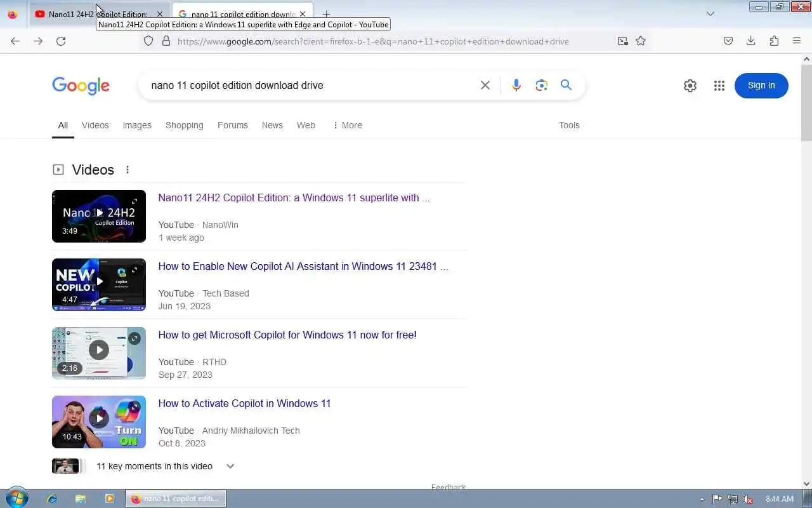Select the Firefox taskbar window button
Viewport: 812px width, 508px height.
(176, 499)
